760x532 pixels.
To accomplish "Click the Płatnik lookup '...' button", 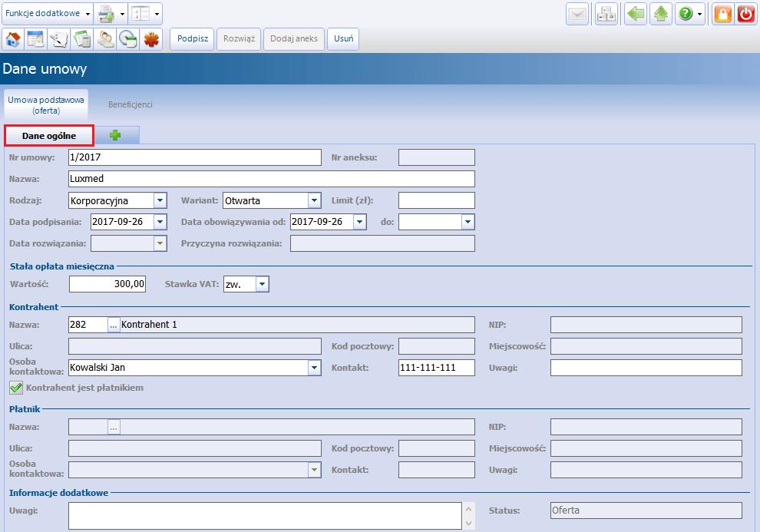I will tap(114, 427).
